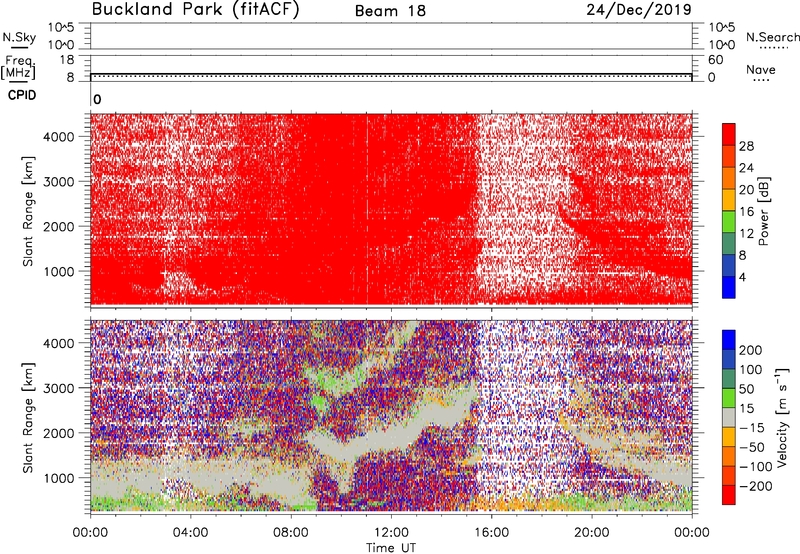Screen dimensions: 800x554
Task: Click the 'Velocity [m s-1]' colorbar title
Action: click(782, 417)
